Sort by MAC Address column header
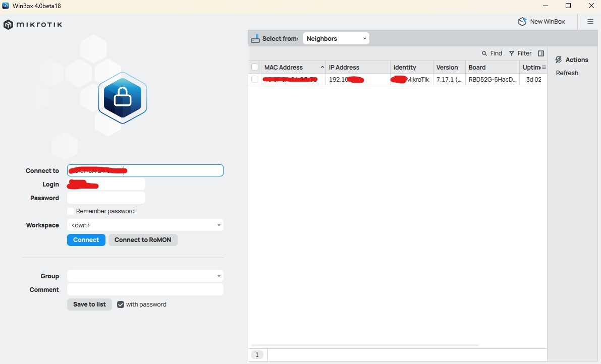 [x=293, y=68]
